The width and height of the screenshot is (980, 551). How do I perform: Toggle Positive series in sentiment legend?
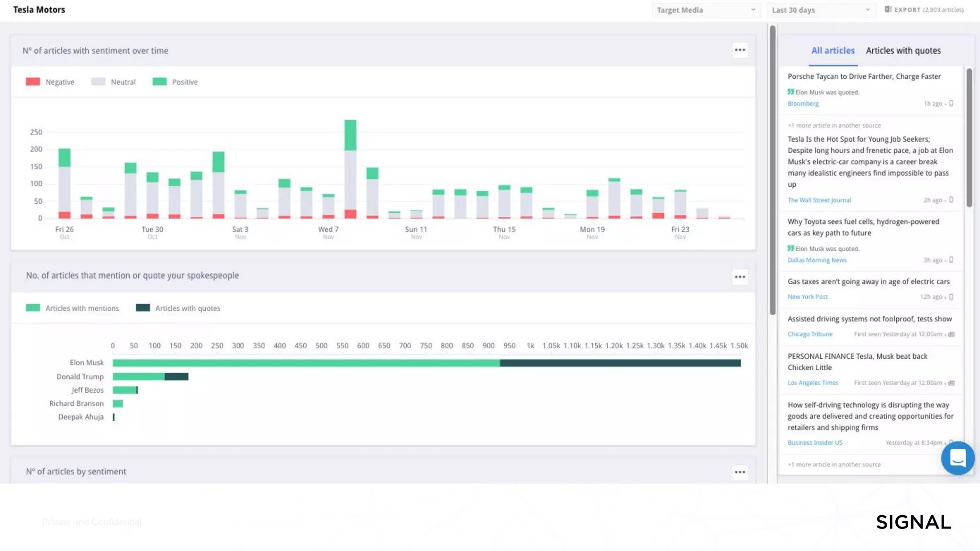175,82
